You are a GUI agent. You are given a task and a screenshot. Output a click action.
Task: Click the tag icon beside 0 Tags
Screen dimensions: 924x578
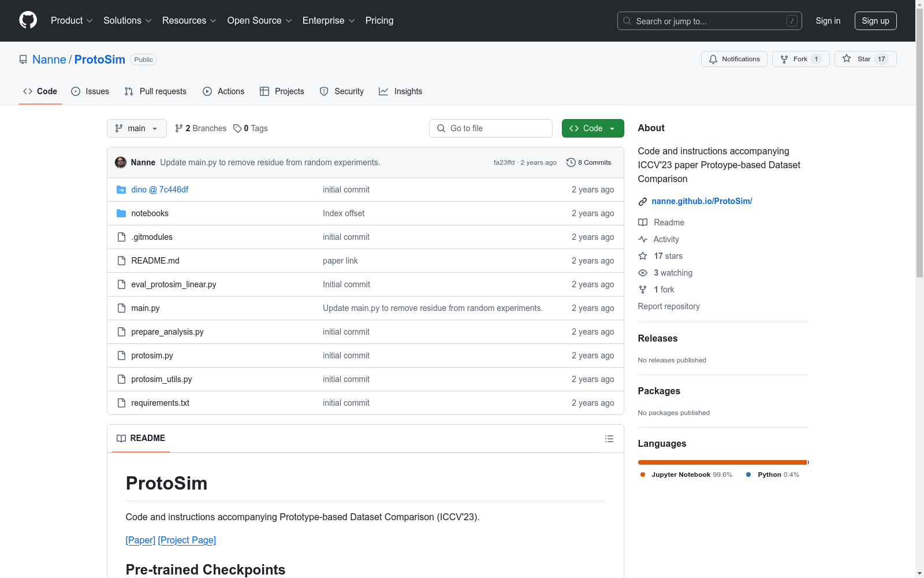click(x=237, y=128)
